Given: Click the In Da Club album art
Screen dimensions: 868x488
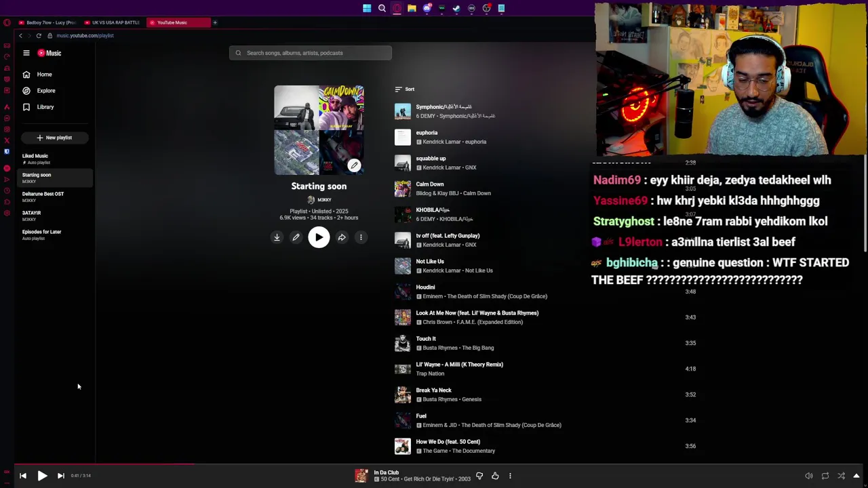Looking at the screenshot, I should [361, 476].
